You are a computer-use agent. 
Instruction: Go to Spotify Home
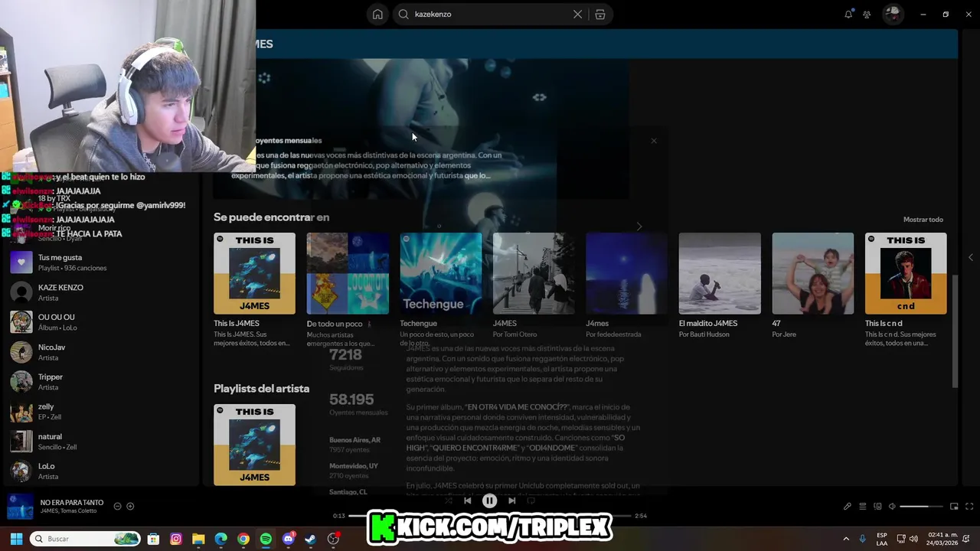tap(377, 14)
